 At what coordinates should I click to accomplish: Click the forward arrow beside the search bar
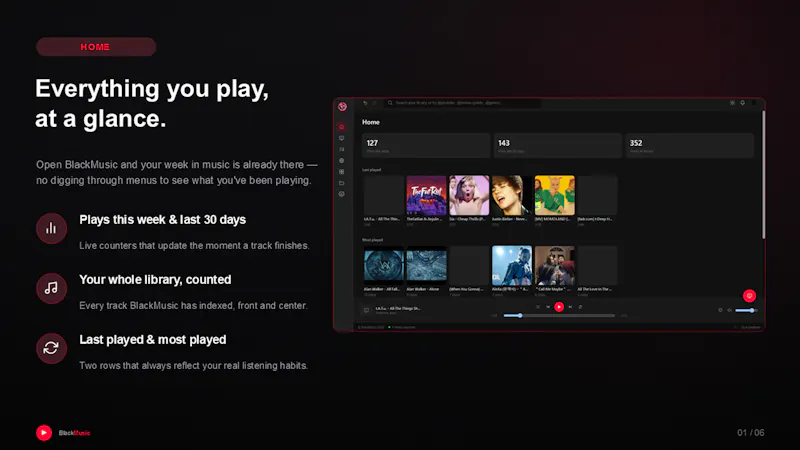[374, 103]
